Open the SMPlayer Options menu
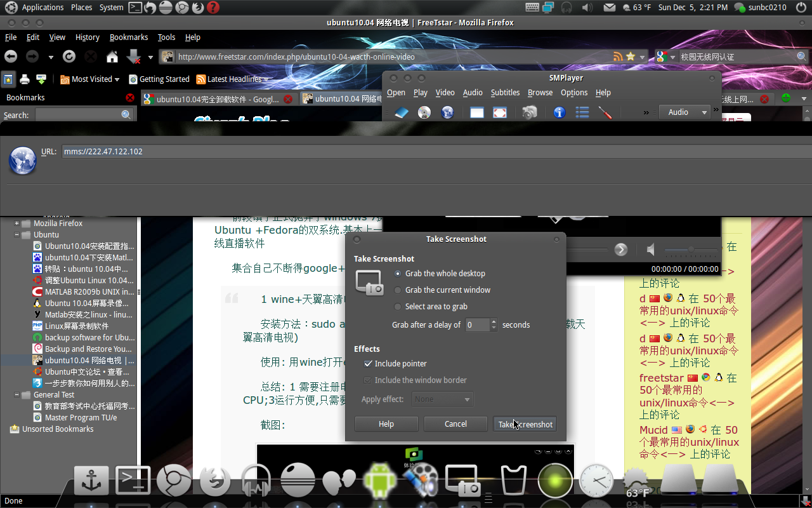812x508 pixels. (574, 93)
